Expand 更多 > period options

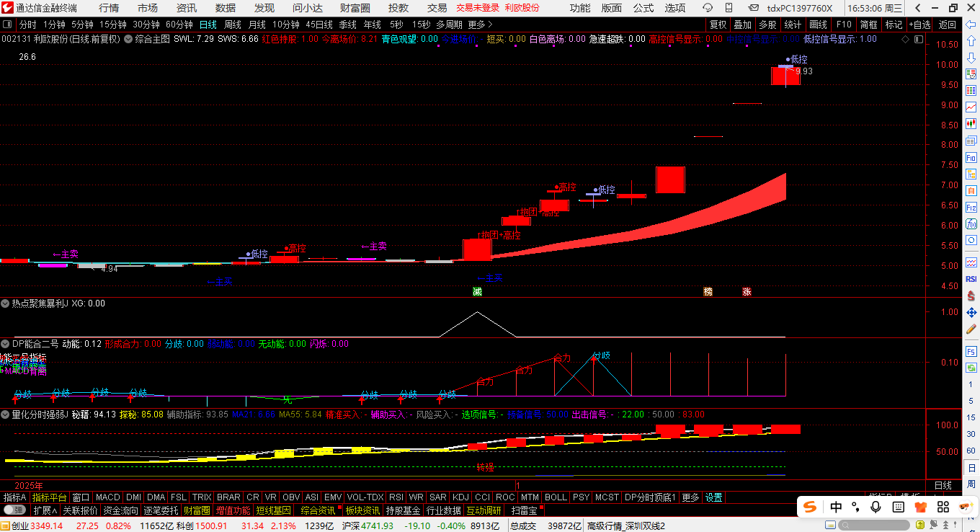(480, 25)
